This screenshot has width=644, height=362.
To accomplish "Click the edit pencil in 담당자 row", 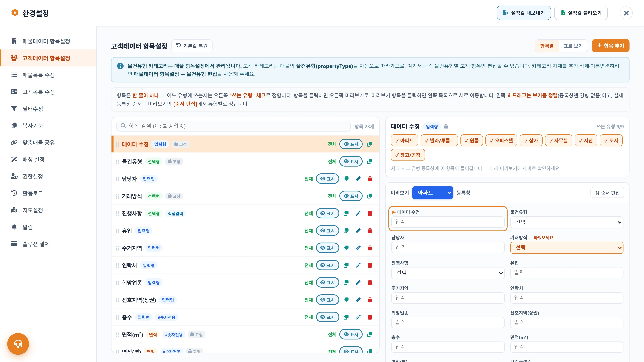I will click(x=358, y=179).
